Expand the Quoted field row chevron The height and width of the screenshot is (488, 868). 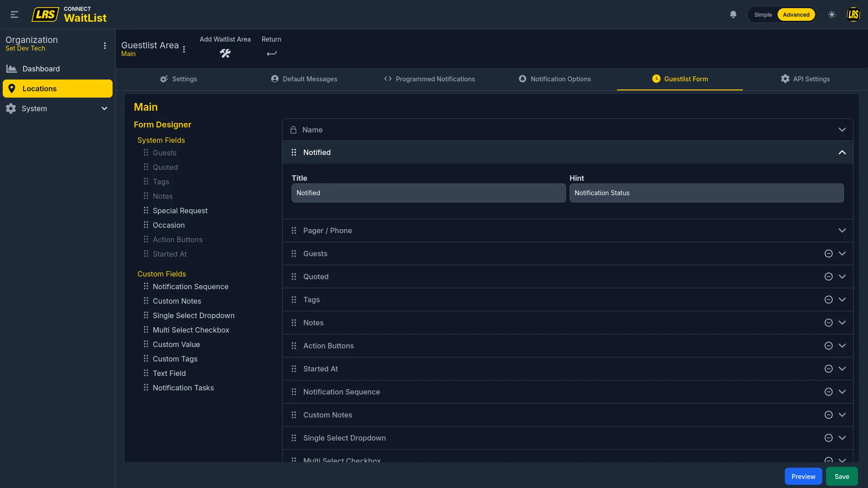[x=842, y=277]
